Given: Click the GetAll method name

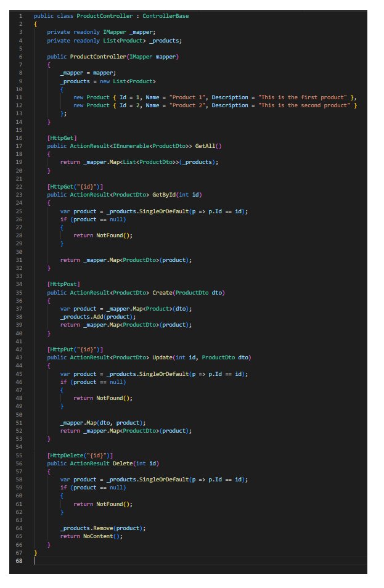Looking at the screenshot, I should [x=205, y=146].
